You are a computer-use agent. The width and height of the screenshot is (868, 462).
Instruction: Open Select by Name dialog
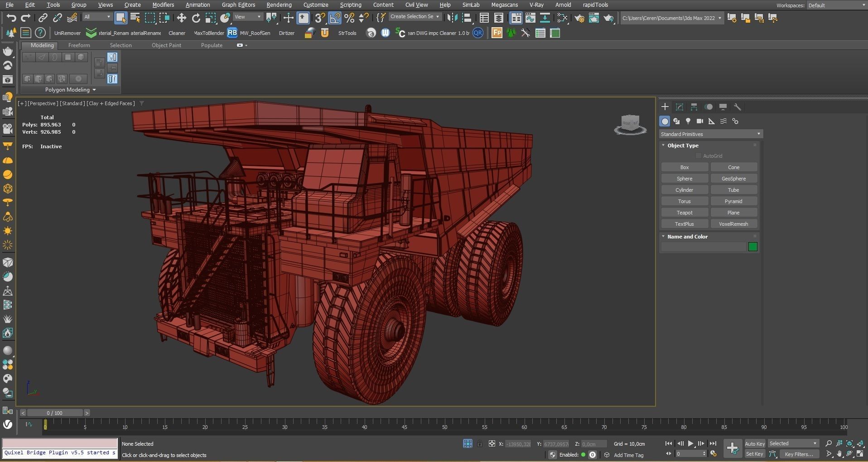[x=135, y=18]
